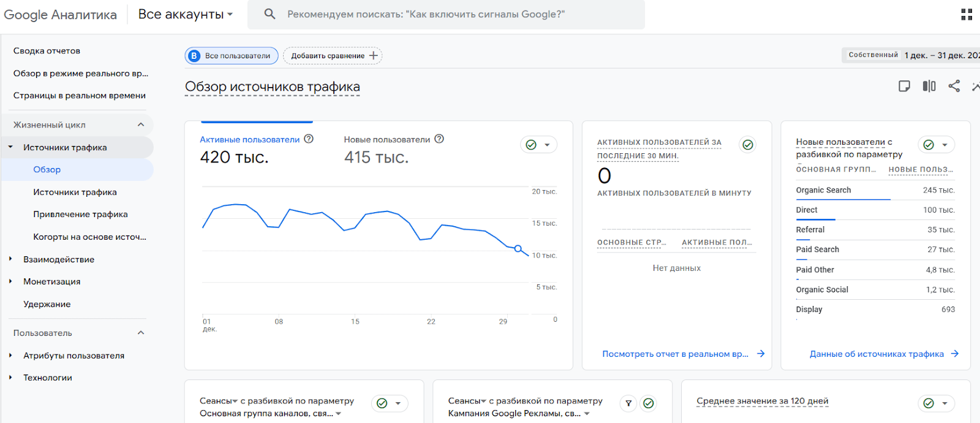Open dropdown arrow in main chart card
This screenshot has height=423, width=980.
(547, 145)
